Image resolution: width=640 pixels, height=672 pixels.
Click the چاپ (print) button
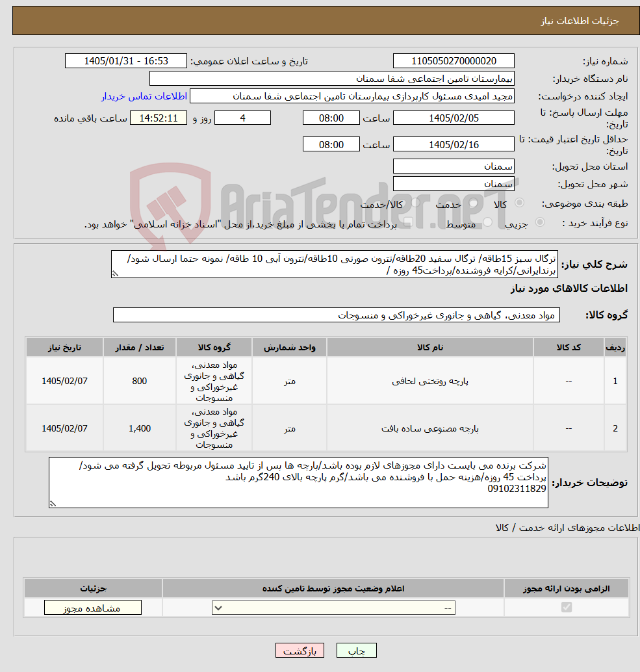tap(357, 651)
